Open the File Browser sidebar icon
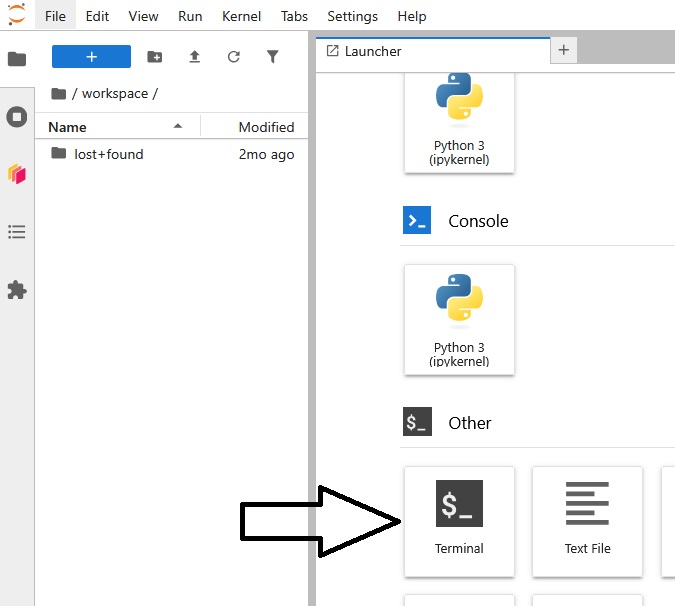 click(x=17, y=59)
